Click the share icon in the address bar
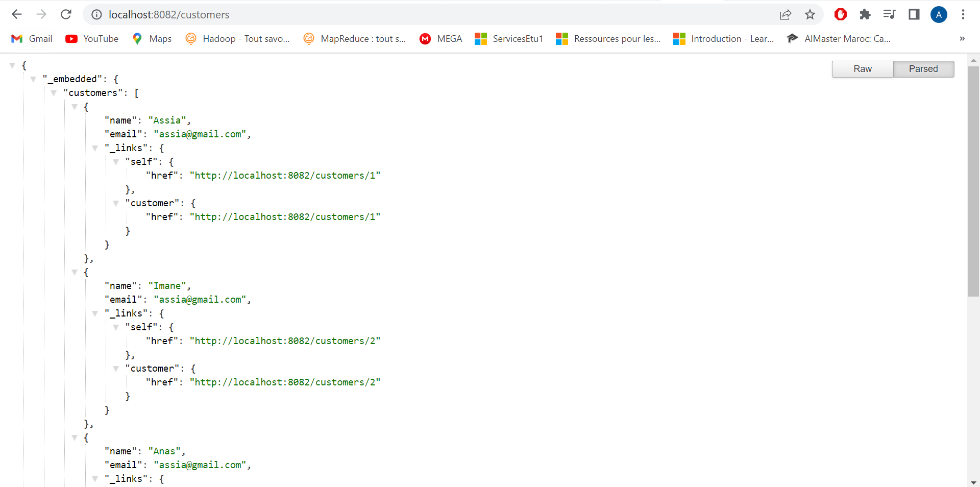 click(x=786, y=15)
